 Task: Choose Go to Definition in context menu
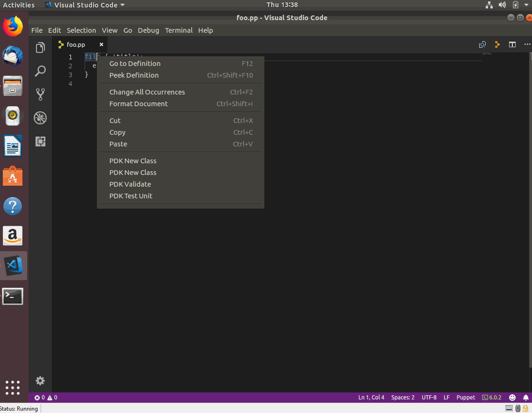(180, 64)
